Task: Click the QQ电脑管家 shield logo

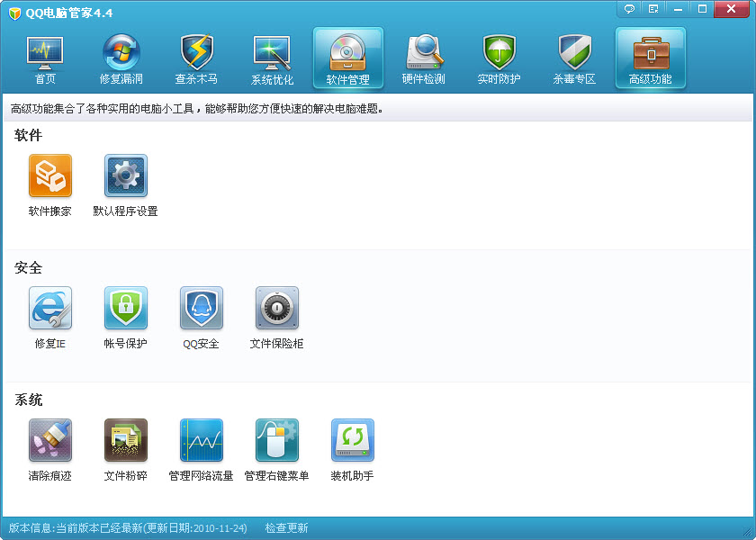Action: point(15,13)
